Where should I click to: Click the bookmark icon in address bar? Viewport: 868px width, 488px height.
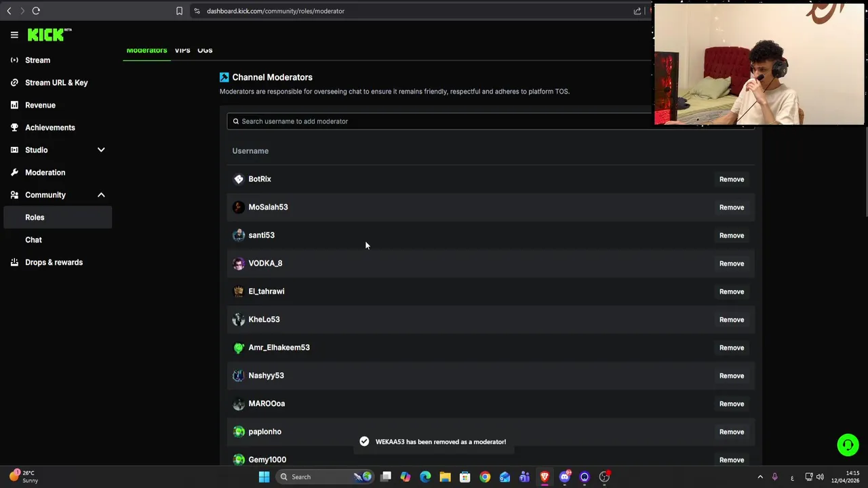[x=179, y=11]
